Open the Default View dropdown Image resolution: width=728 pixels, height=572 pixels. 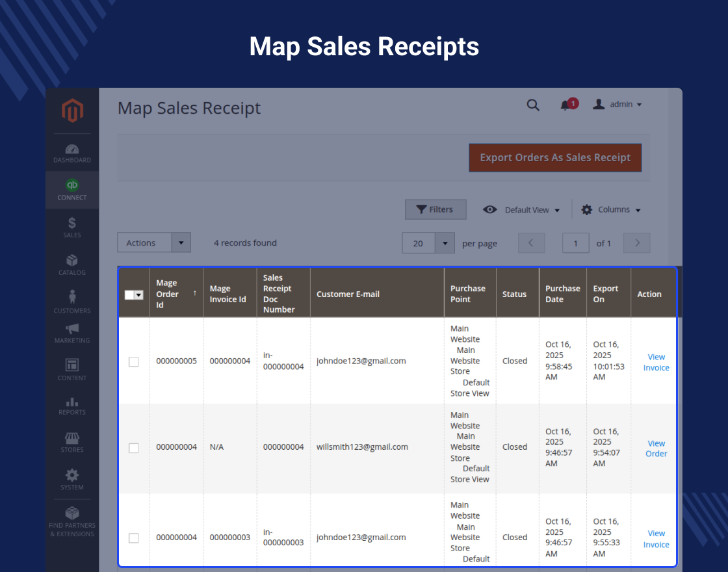[521, 210]
